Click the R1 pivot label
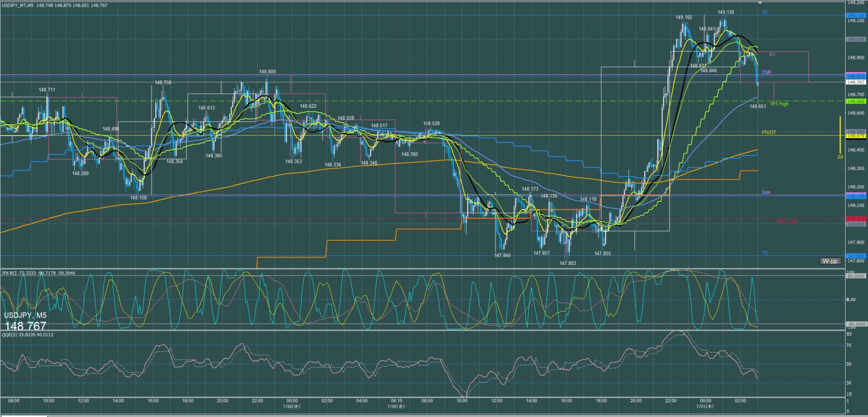Image resolution: width=868 pixels, height=417 pixels. (x=772, y=54)
